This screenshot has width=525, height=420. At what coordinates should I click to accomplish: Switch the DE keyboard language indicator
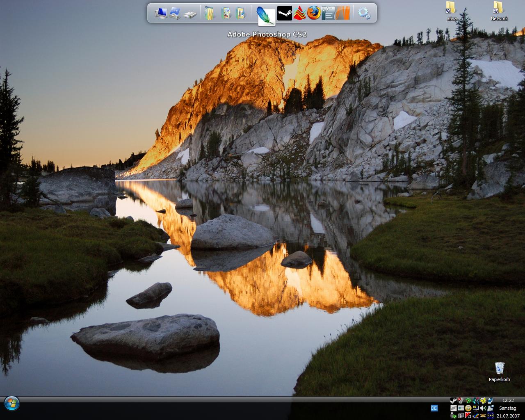(x=434, y=408)
